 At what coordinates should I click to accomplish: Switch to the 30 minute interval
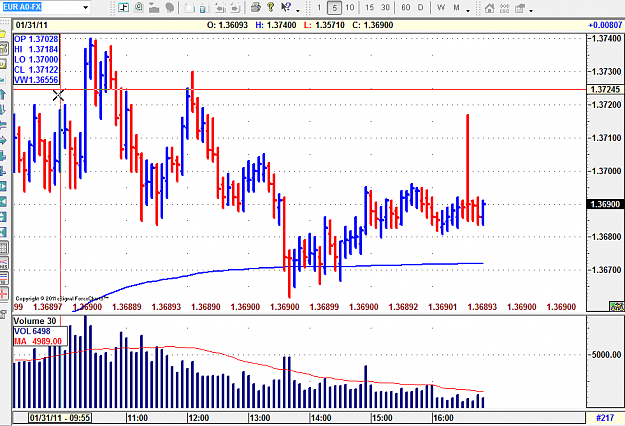[385, 8]
